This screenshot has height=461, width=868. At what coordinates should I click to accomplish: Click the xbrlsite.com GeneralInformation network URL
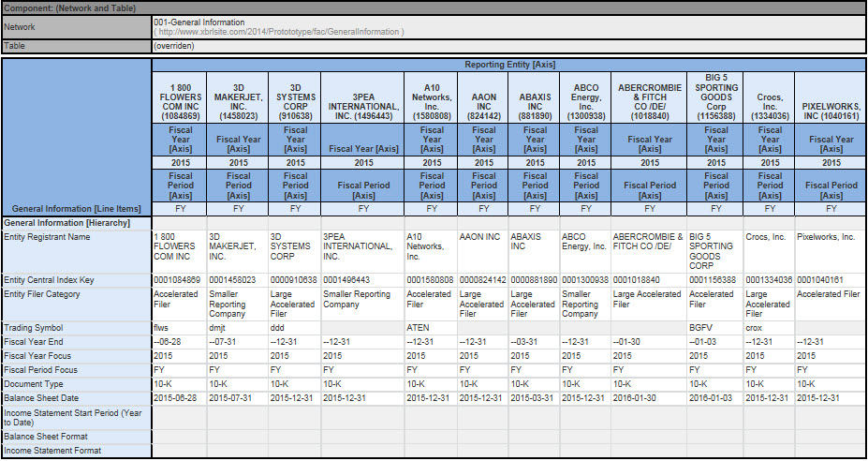tap(279, 32)
